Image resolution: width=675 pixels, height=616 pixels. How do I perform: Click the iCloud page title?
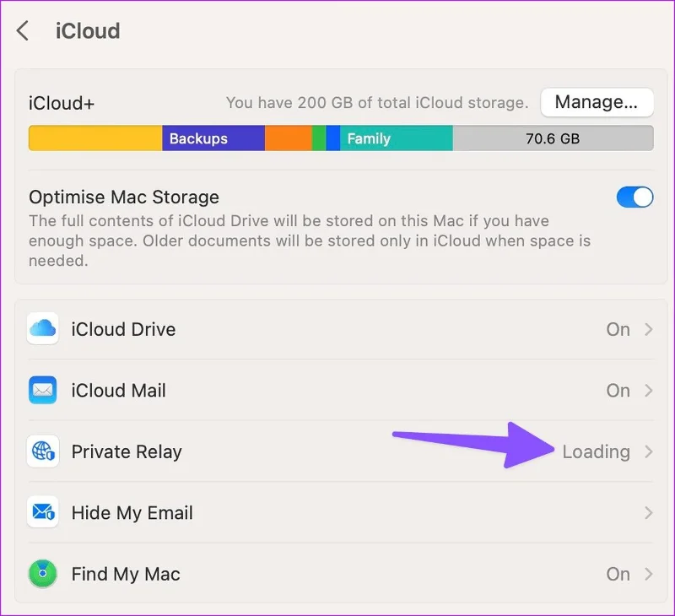88,31
